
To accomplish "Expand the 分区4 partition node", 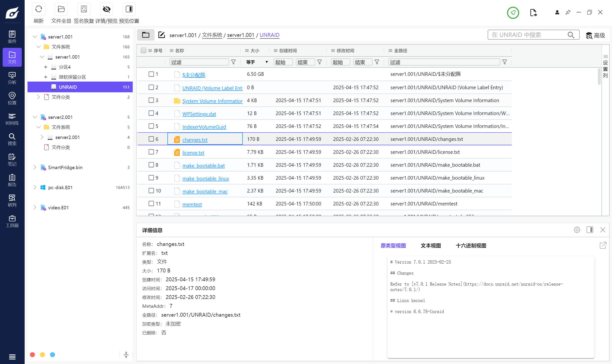I will (x=46, y=67).
